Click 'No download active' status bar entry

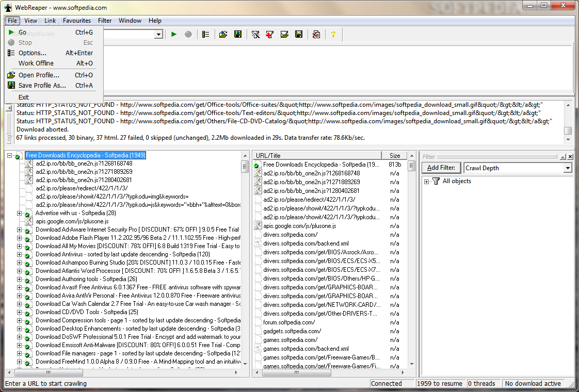(x=533, y=384)
